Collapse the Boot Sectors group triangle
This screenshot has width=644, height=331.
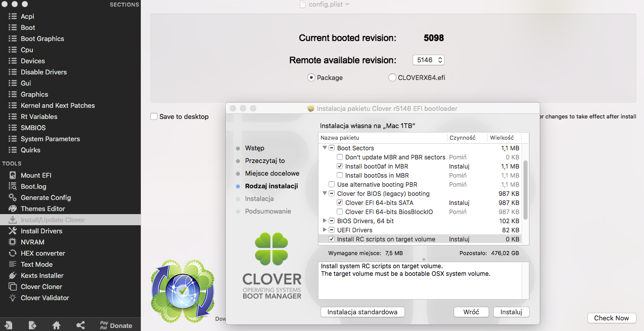coord(325,148)
